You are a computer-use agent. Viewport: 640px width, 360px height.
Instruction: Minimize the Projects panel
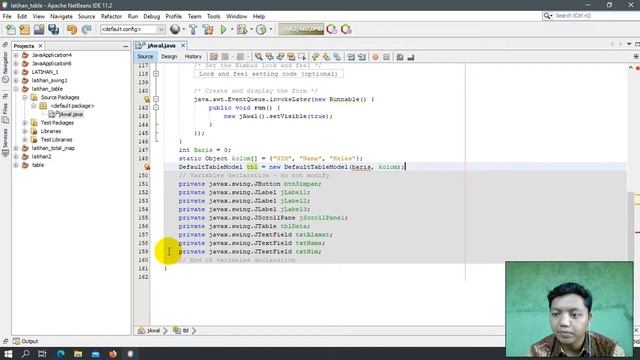125,46
